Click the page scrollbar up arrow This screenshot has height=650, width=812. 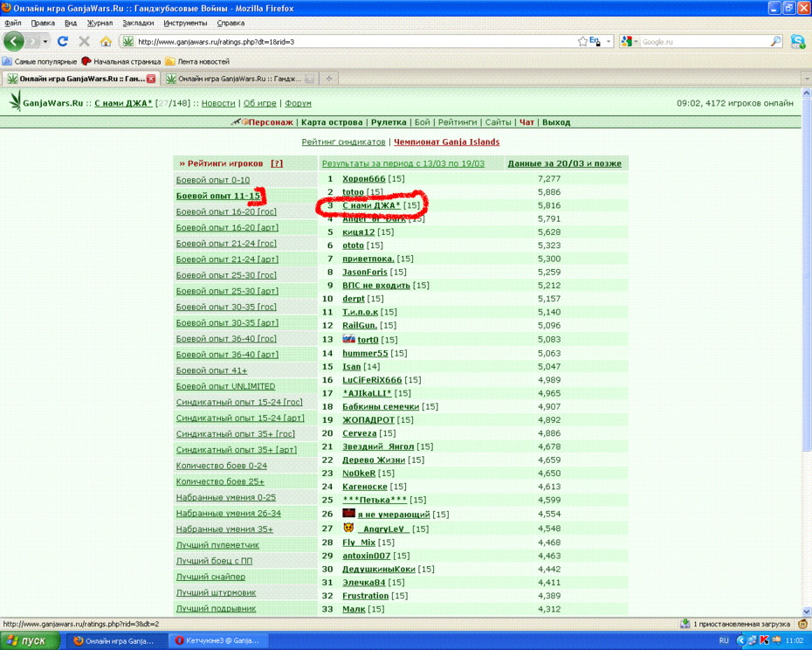coord(806,93)
